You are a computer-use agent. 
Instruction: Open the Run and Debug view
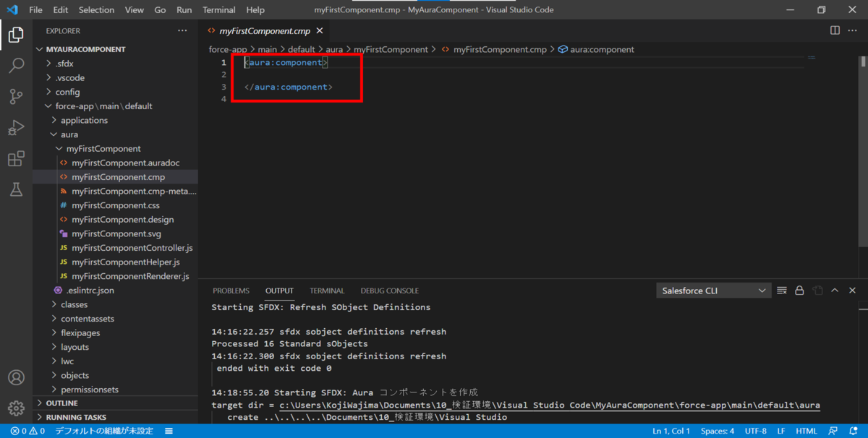point(16,128)
